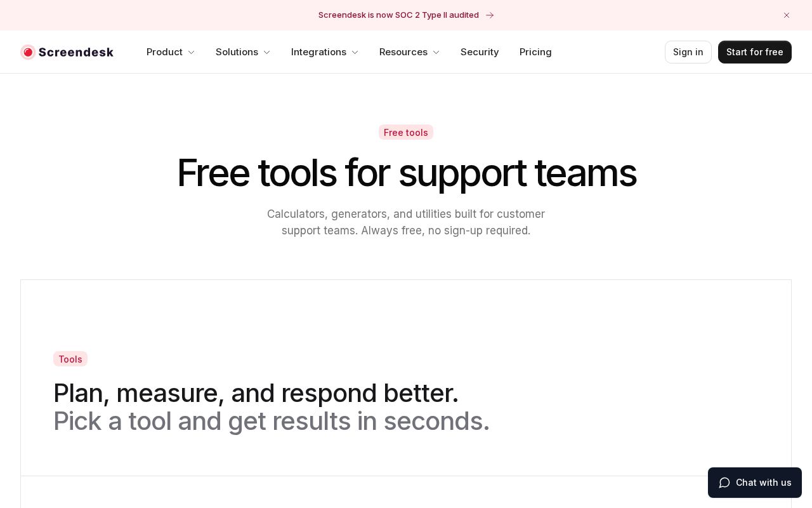The height and width of the screenshot is (508, 812).
Task: Click the 'Free tools for support teams' heading
Action: pyautogui.click(x=406, y=173)
